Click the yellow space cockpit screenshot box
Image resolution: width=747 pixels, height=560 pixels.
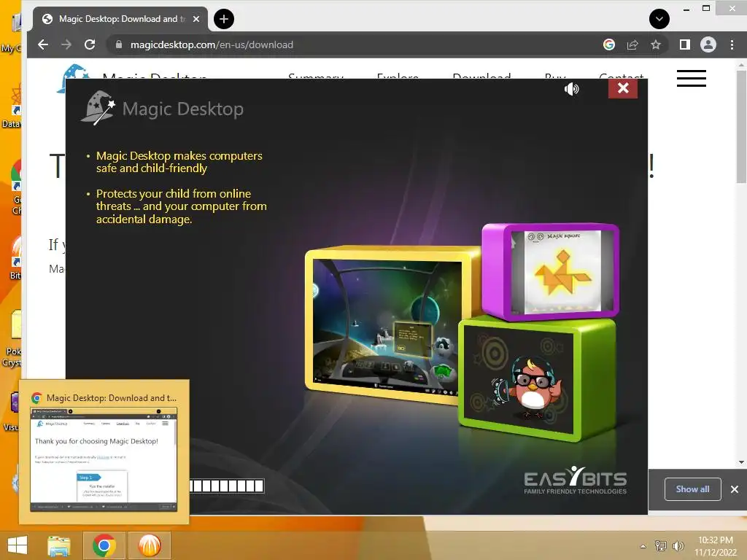tap(388, 324)
